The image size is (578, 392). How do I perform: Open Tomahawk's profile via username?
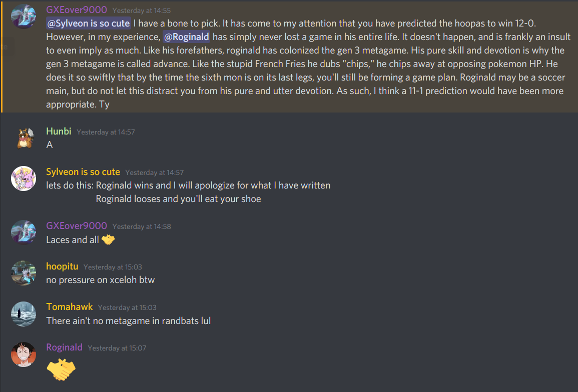(x=70, y=307)
